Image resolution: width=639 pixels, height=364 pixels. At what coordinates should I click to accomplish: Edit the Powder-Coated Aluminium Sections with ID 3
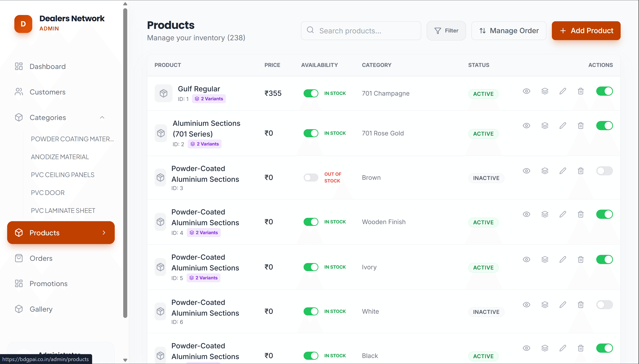click(563, 171)
